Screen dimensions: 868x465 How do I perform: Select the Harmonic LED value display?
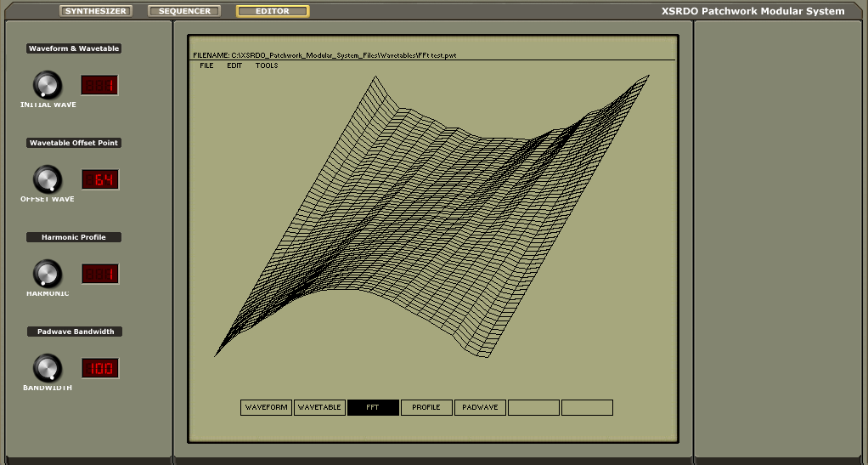(x=99, y=274)
